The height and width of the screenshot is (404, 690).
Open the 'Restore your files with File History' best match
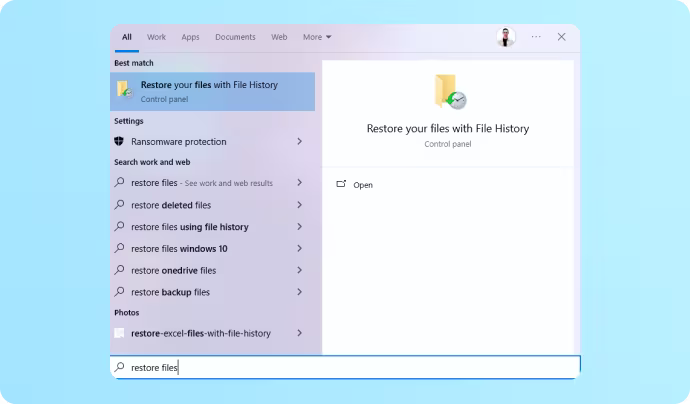click(x=213, y=92)
